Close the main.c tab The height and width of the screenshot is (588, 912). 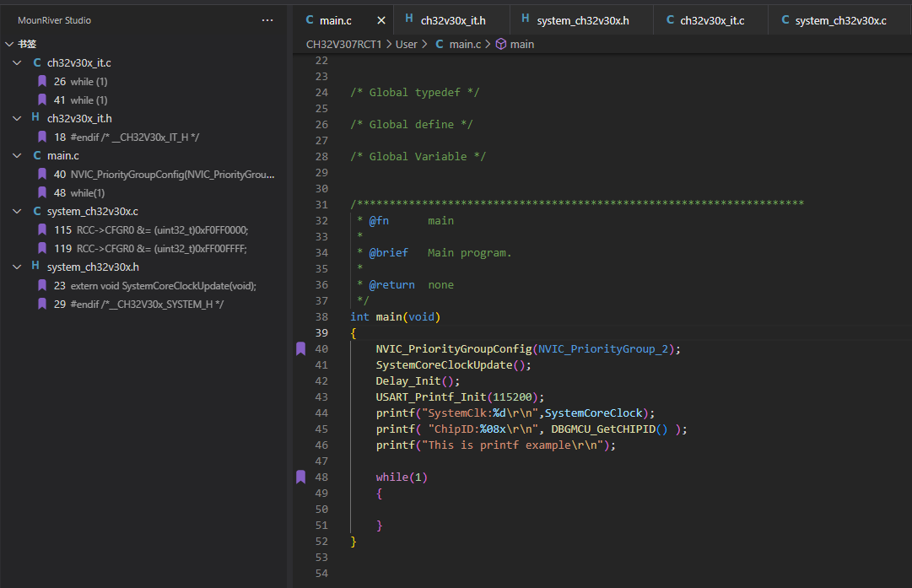coord(381,20)
